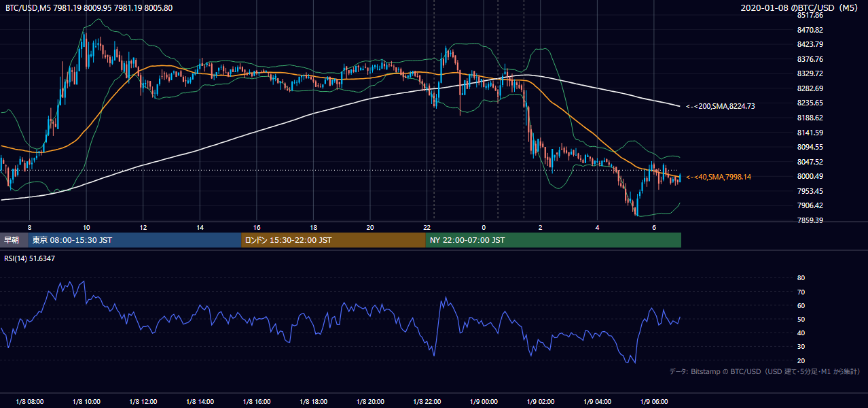Click RSI axis level 40
The height and width of the screenshot is (408, 868).
[801, 333]
